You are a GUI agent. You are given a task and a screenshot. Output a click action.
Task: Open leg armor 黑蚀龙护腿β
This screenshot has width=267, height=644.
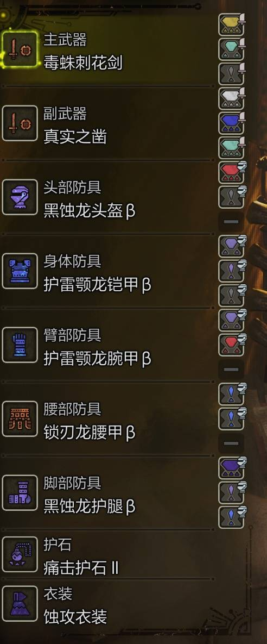(90, 507)
